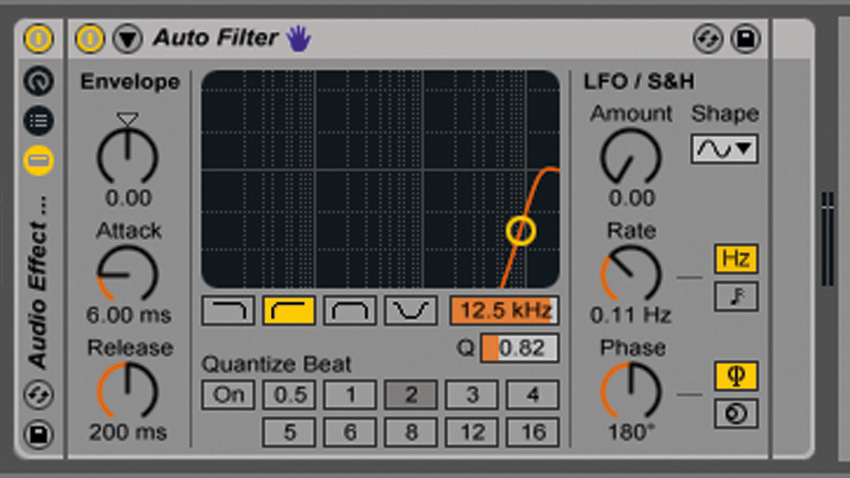Select the lowpass filter type

point(228,311)
